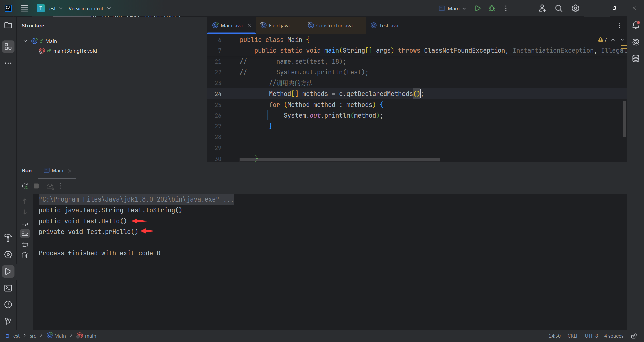This screenshot has width=644, height=342.
Task: Close the Main.java tab
Action: coord(249,25)
